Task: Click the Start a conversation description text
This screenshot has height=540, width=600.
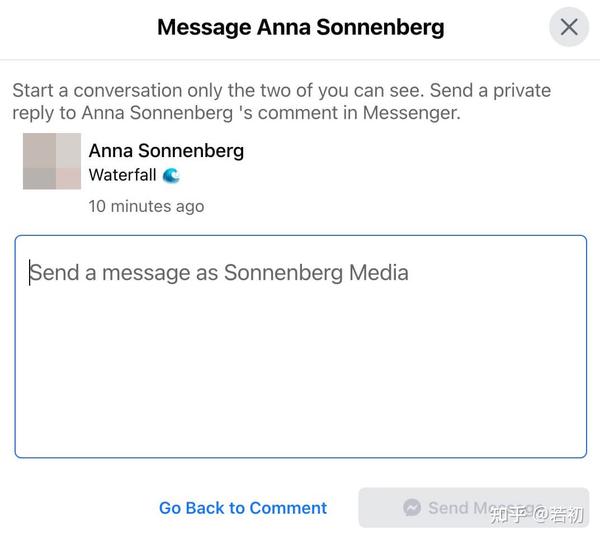Action: (282, 101)
